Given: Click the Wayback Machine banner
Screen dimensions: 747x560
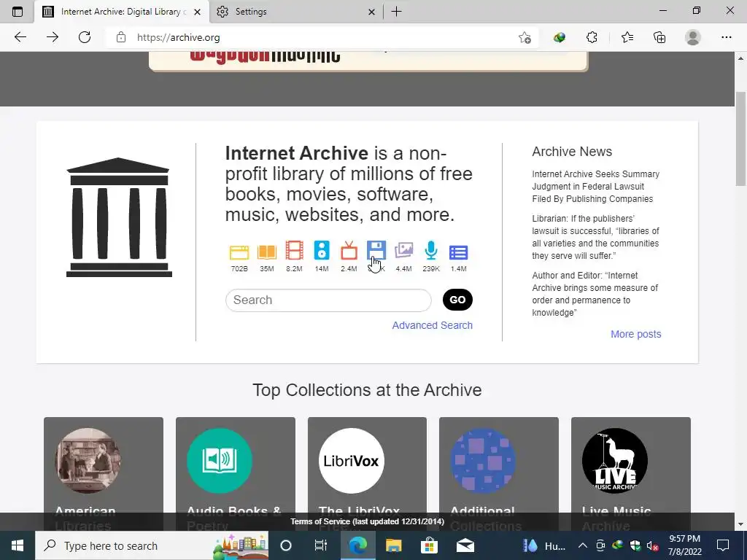Looking at the screenshot, I should 368,61.
